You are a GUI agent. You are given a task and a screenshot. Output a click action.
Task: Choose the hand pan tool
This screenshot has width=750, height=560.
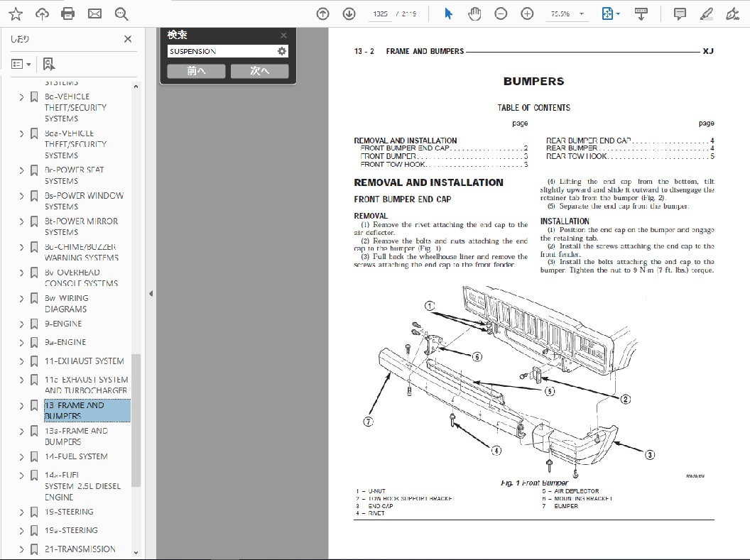[x=474, y=14]
